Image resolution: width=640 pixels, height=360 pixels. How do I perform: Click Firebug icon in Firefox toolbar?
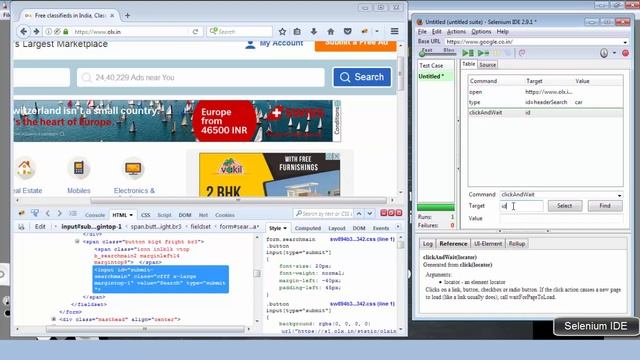[x=364, y=31]
